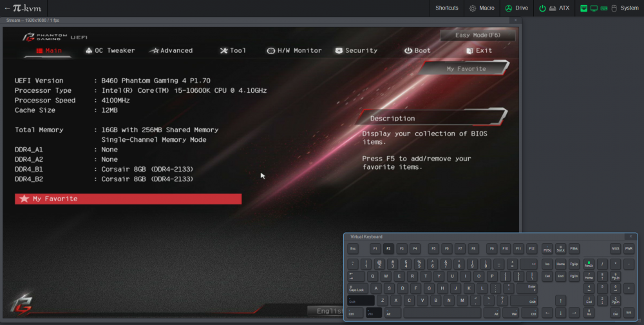Open the Advanced tab
Image resolution: width=644 pixels, height=325 pixels.
click(171, 50)
